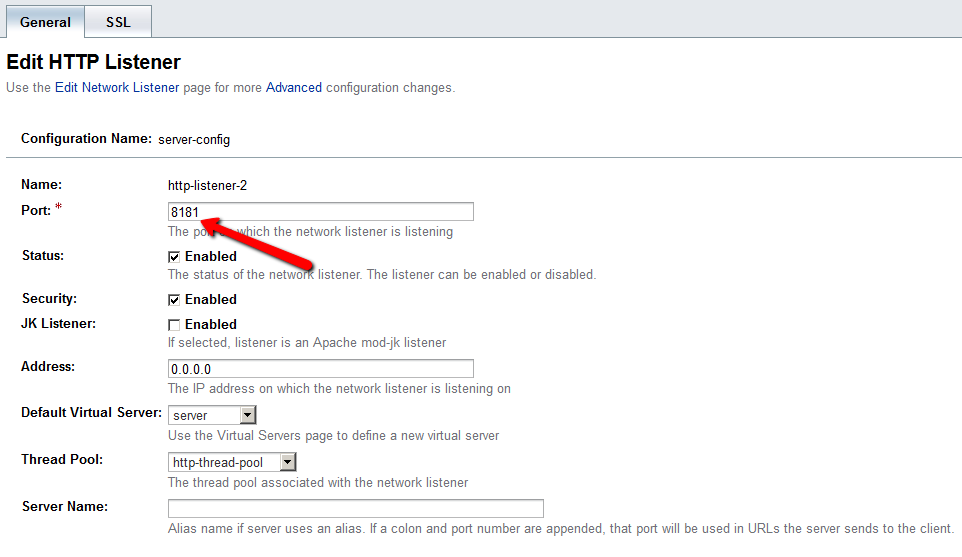The image size is (962, 557).
Task: Click the Thread Pool label
Action: 62,460
